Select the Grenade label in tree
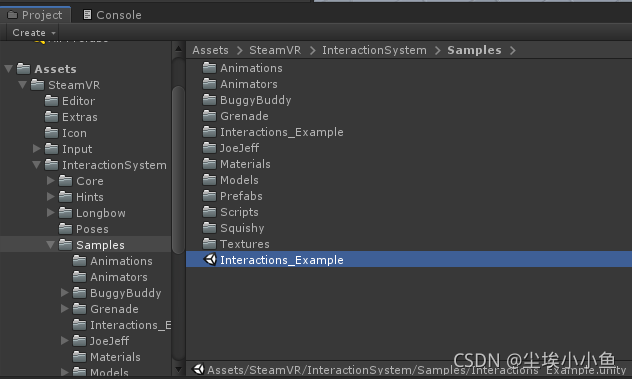This screenshot has height=379, width=632. click(x=114, y=309)
